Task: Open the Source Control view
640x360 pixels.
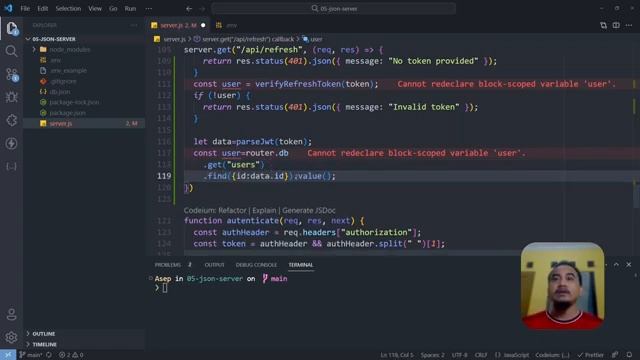Action: 11,74
